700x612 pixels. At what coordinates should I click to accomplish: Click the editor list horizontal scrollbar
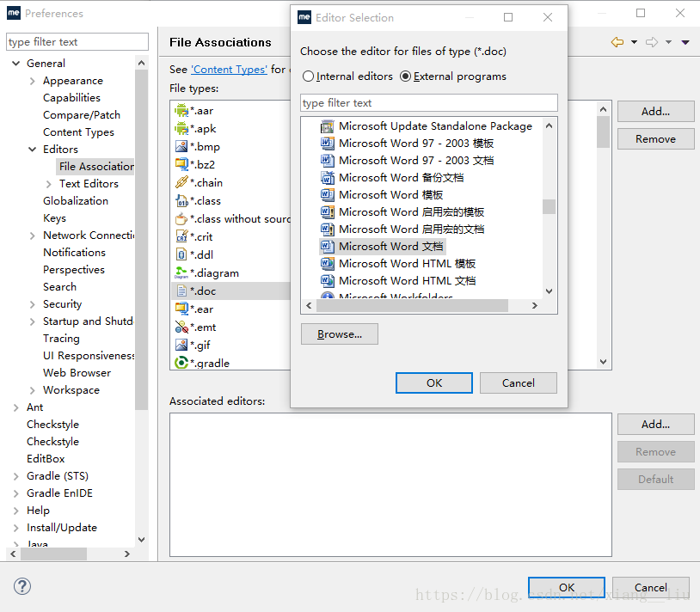click(412, 305)
